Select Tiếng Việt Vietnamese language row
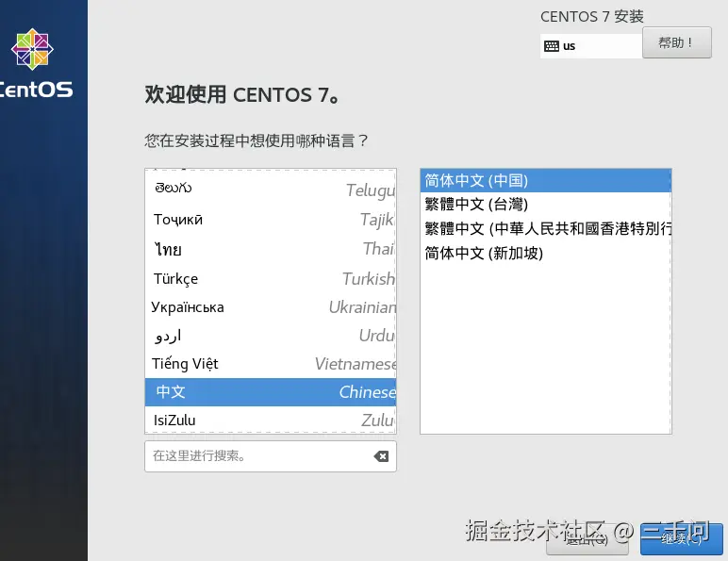The width and height of the screenshot is (728, 561). tap(271, 364)
